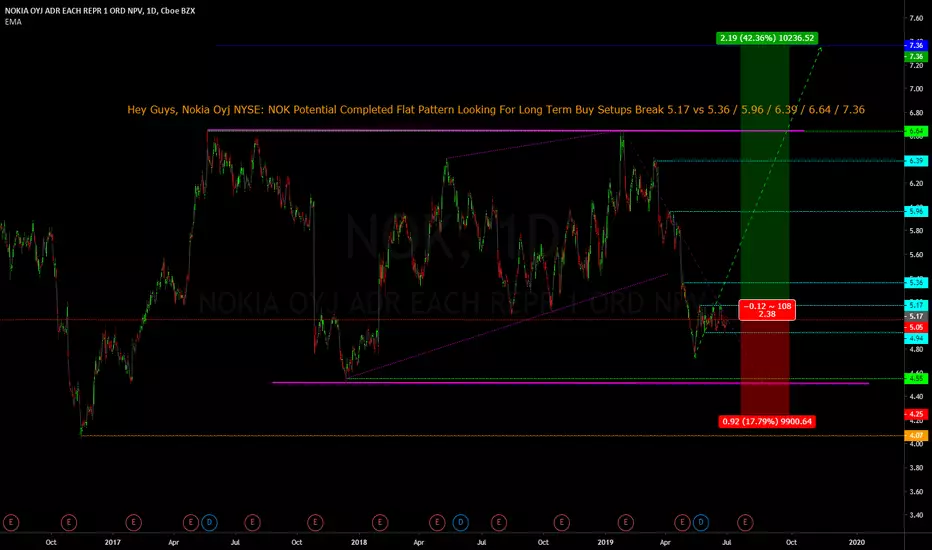Click the red 4.25 stop price label
The height and width of the screenshot is (550, 932).
pyautogui.click(x=915, y=414)
